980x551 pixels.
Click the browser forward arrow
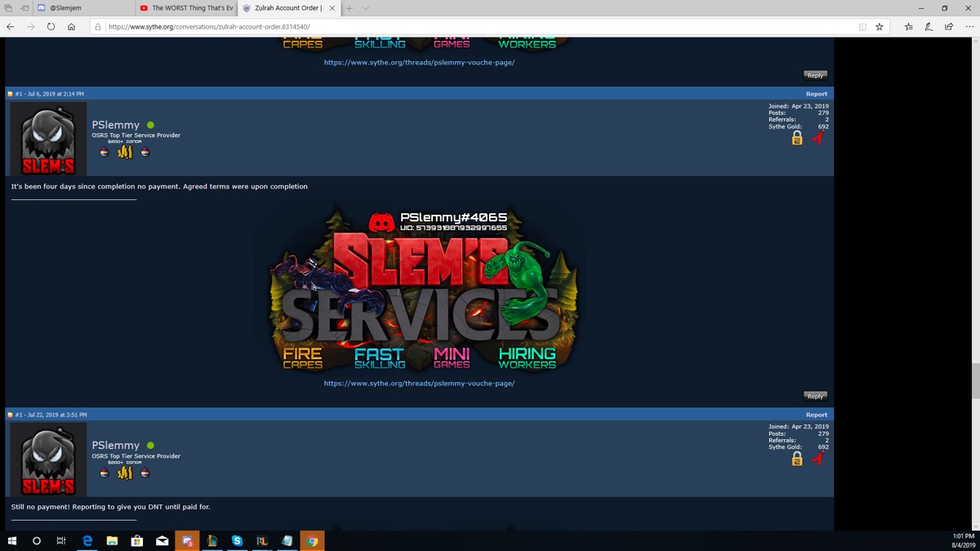[31, 27]
